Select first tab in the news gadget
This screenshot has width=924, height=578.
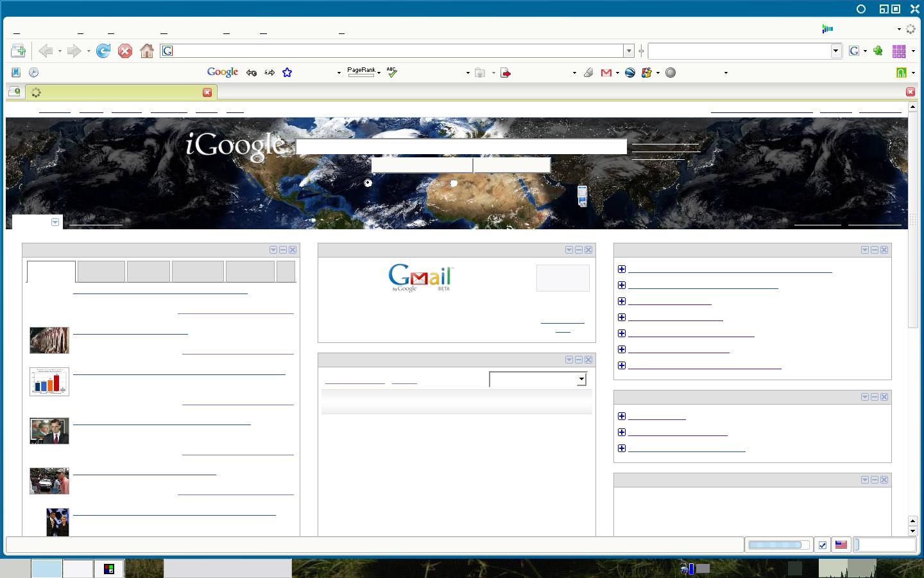51,272
